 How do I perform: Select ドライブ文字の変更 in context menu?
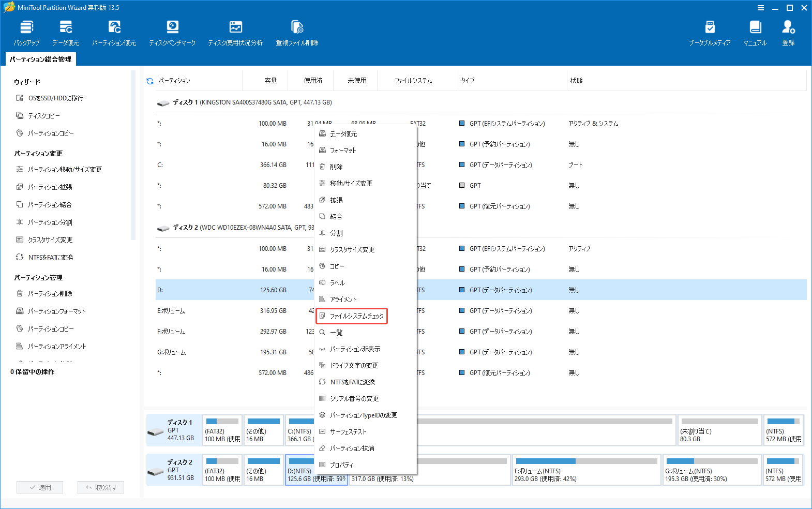pos(366,365)
